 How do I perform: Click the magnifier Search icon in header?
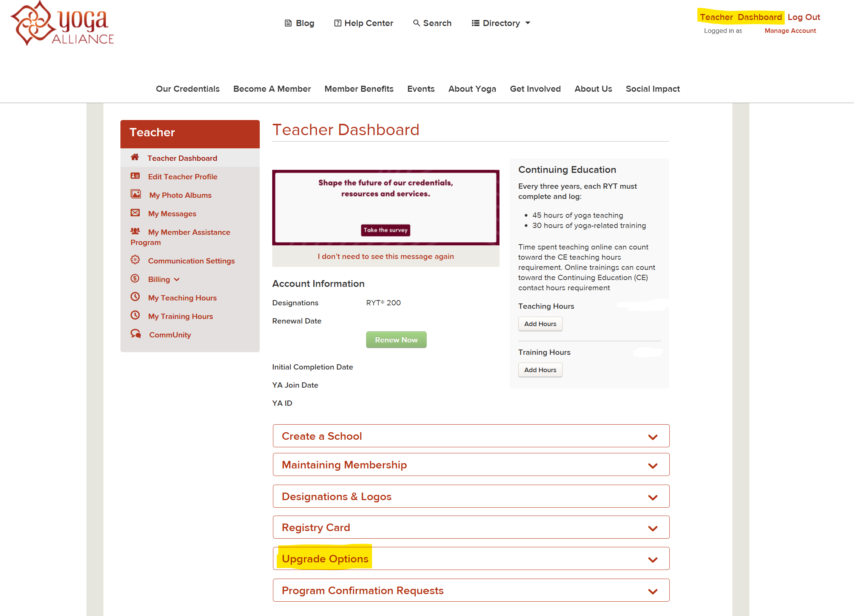(x=416, y=23)
